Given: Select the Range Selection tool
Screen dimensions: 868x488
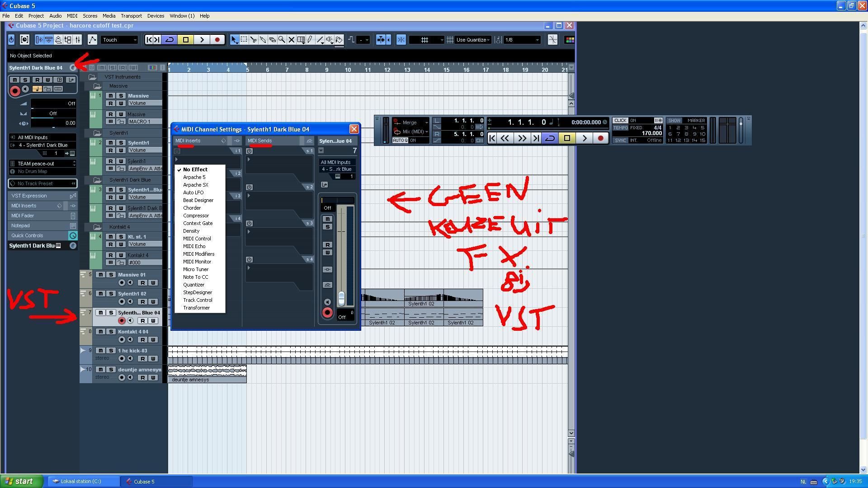Looking at the screenshot, I should point(244,40).
